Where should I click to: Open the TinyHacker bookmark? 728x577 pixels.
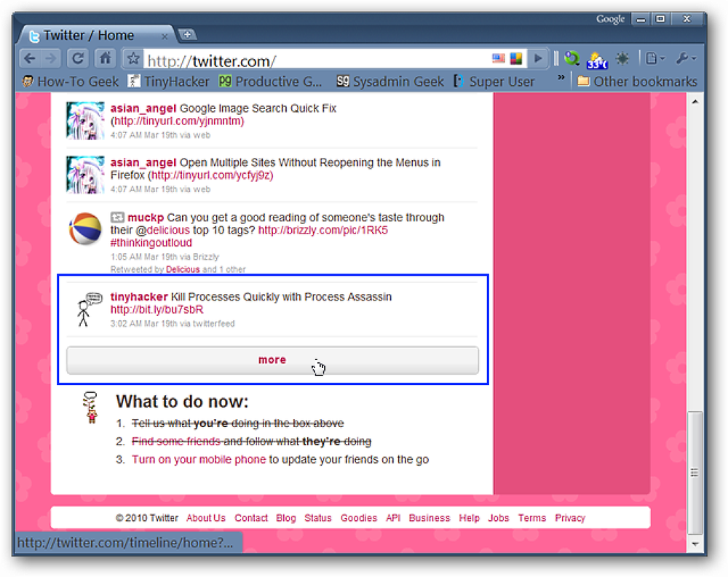[x=169, y=81]
